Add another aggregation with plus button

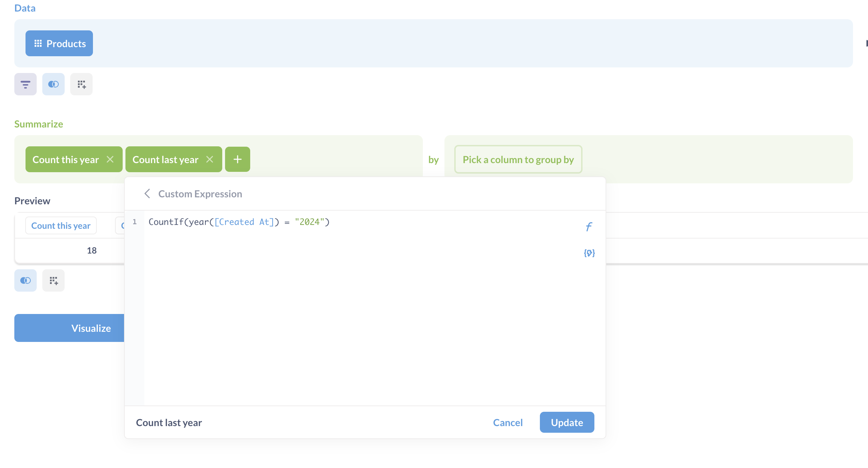pyautogui.click(x=238, y=159)
